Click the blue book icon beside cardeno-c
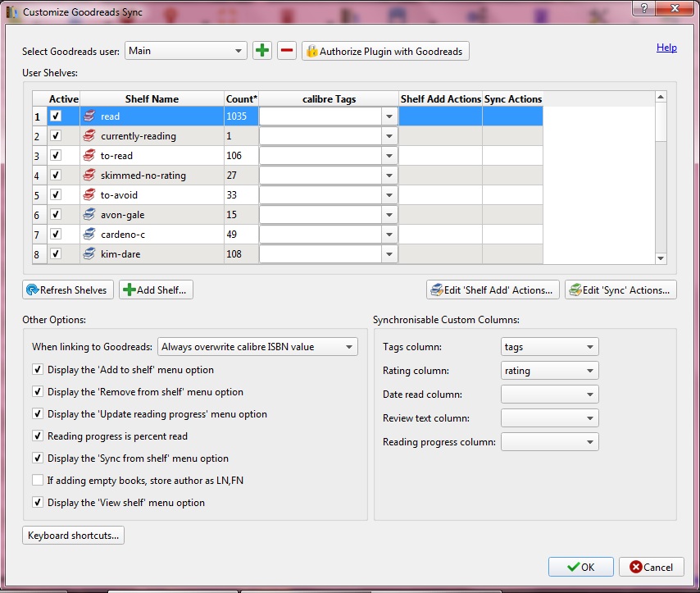The image size is (700, 593). 89,234
